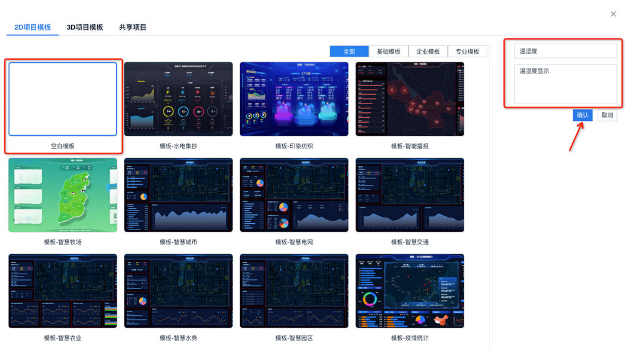This screenshot has width=627, height=364.
Task: Filter templates by 专业模板
Action: tap(467, 51)
